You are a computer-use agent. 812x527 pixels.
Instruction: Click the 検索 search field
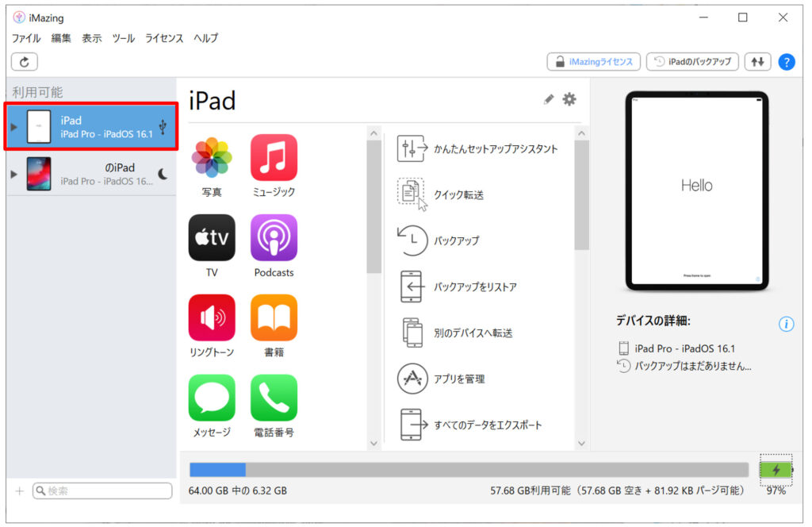(x=102, y=490)
